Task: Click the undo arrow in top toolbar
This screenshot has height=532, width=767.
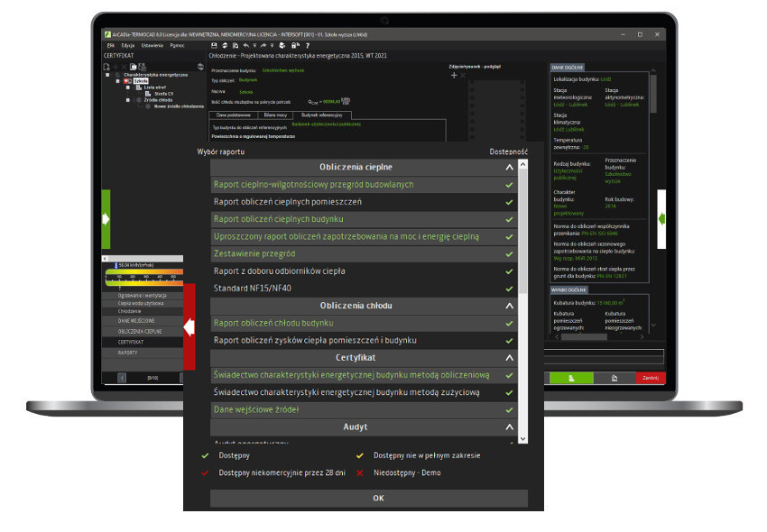Action: click(x=246, y=45)
